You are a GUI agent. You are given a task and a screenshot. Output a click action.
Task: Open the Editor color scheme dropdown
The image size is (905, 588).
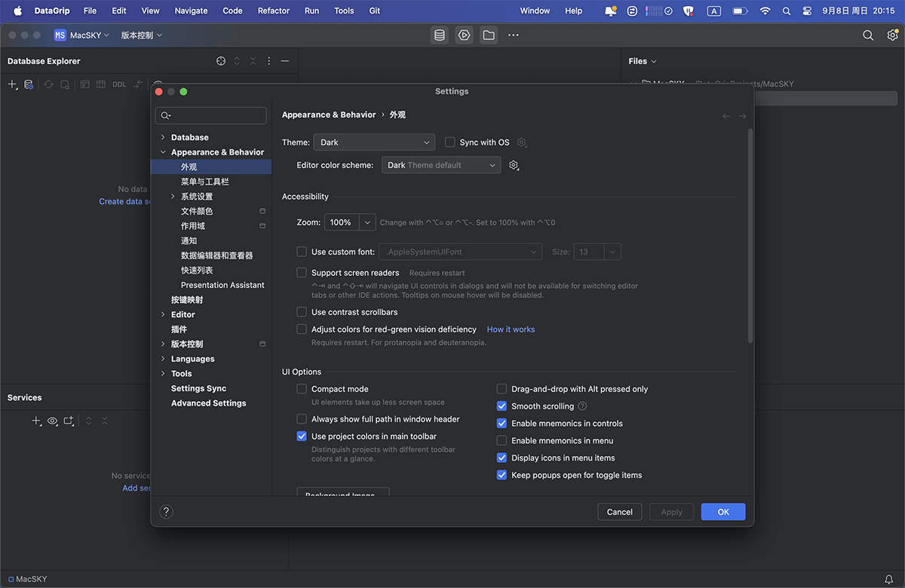point(441,165)
